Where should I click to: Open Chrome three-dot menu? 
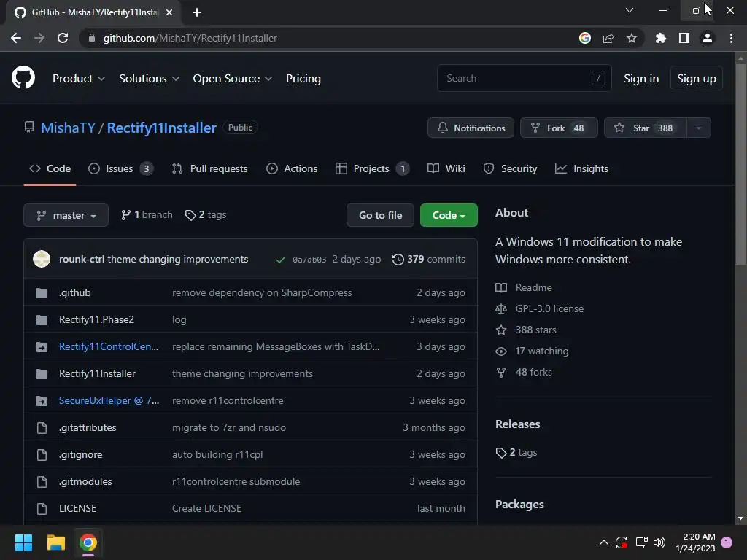731,38
